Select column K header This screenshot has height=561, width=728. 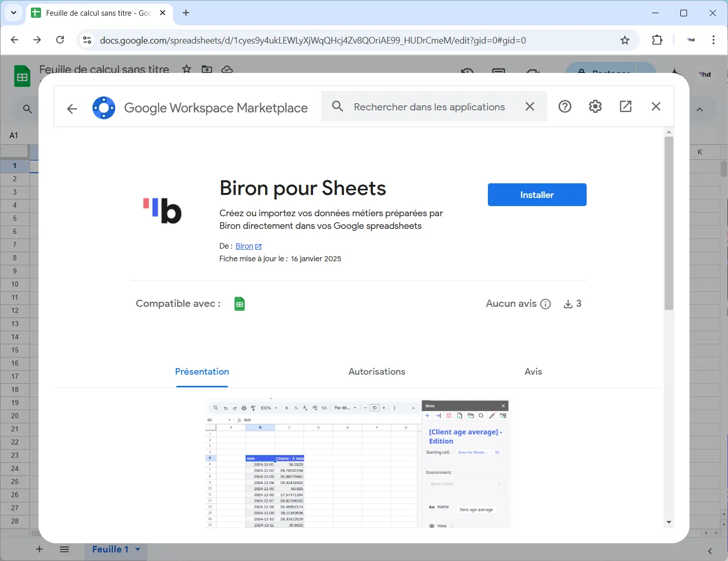[700, 152]
